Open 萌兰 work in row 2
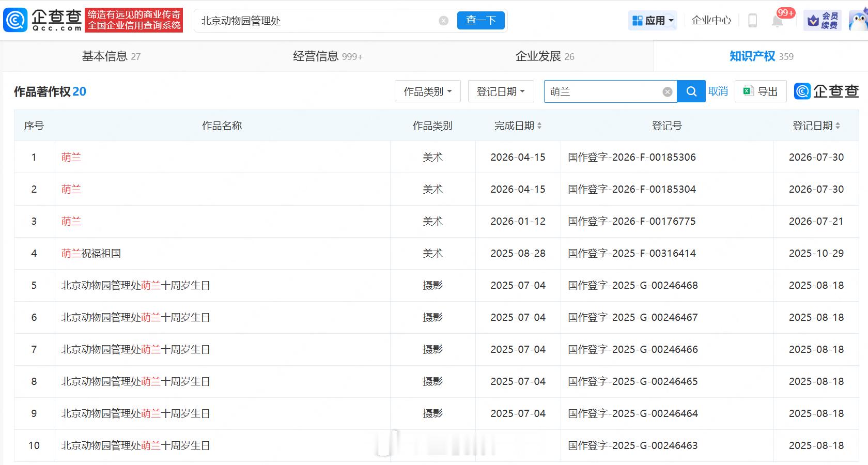 71,189
